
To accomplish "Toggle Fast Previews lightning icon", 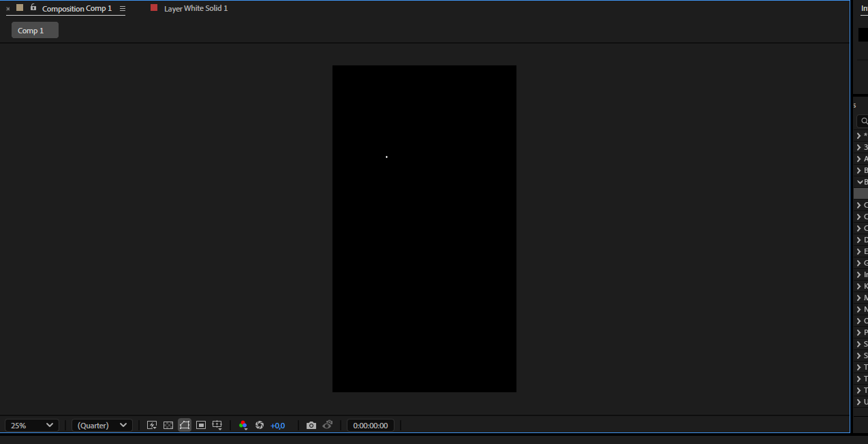I will tap(152, 425).
